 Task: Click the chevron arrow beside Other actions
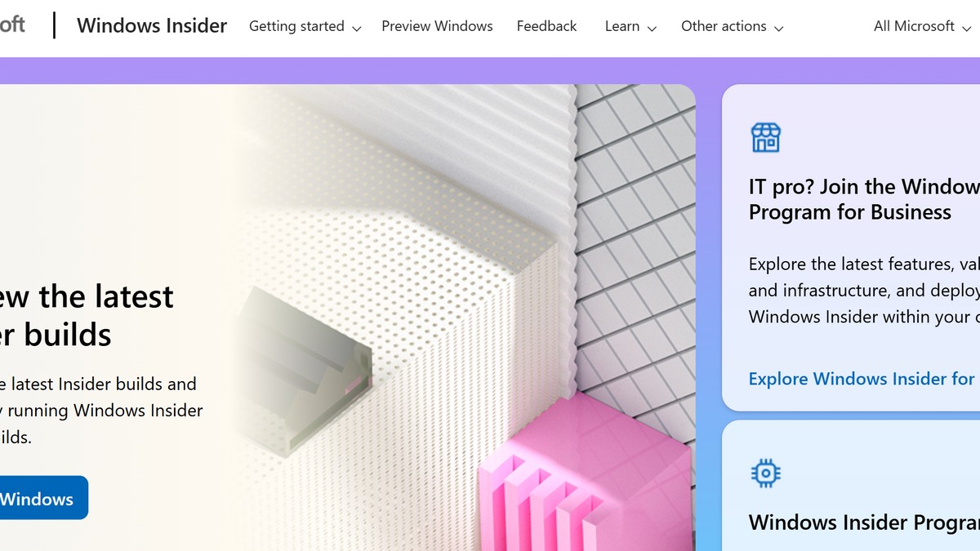778,29
